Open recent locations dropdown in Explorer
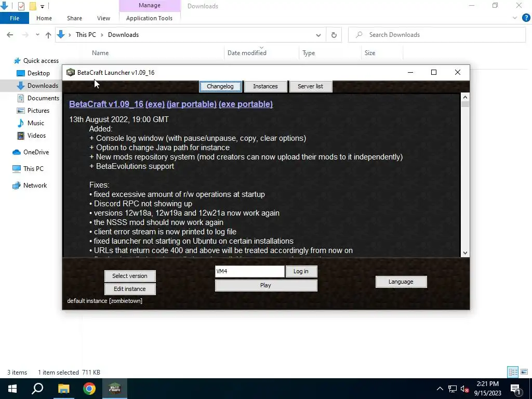The height and width of the screenshot is (399, 532). point(37,35)
